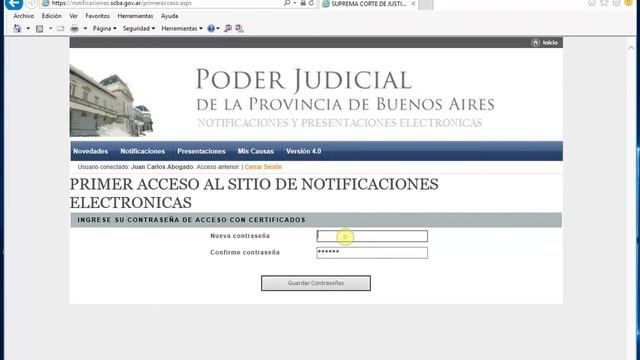Viewport: 640px width, 360px height.
Task: Click the smiley feedback icon
Action: point(629,3)
